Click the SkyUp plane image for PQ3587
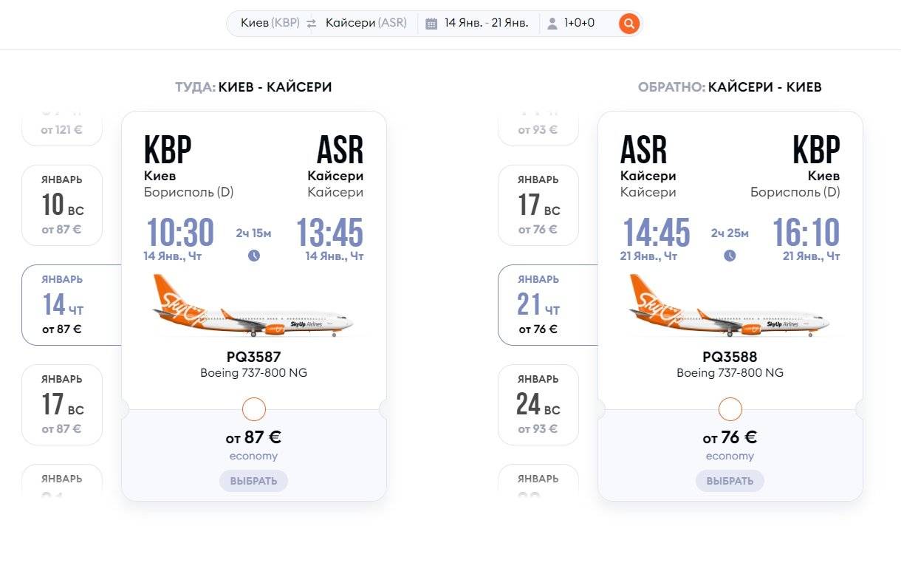 (x=253, y=306)
